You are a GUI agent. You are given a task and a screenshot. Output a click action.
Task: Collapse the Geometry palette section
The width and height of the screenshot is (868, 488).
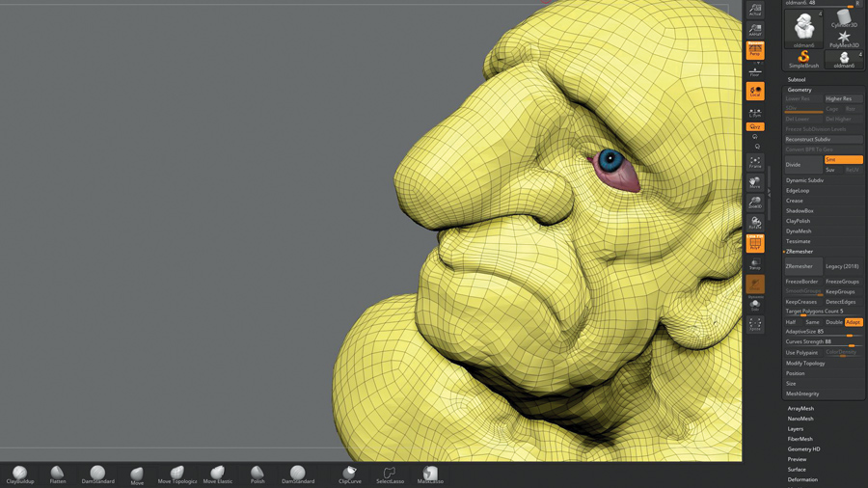click(x=800, y=90)
